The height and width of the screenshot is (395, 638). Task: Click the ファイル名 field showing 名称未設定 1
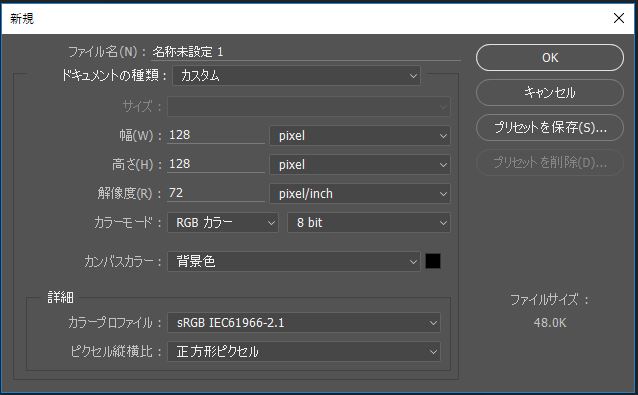[x=305, y=52]
